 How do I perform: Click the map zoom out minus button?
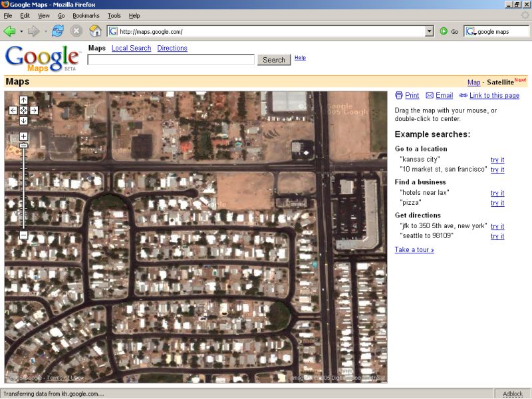[23, 235]
